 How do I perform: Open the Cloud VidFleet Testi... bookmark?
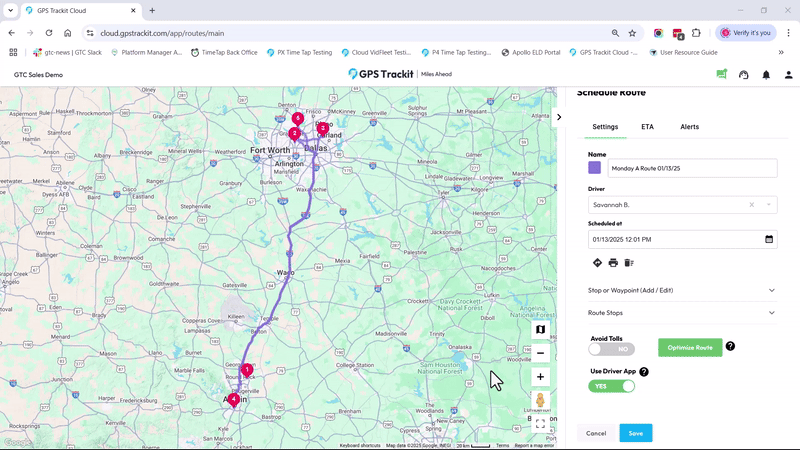[376, 52]
